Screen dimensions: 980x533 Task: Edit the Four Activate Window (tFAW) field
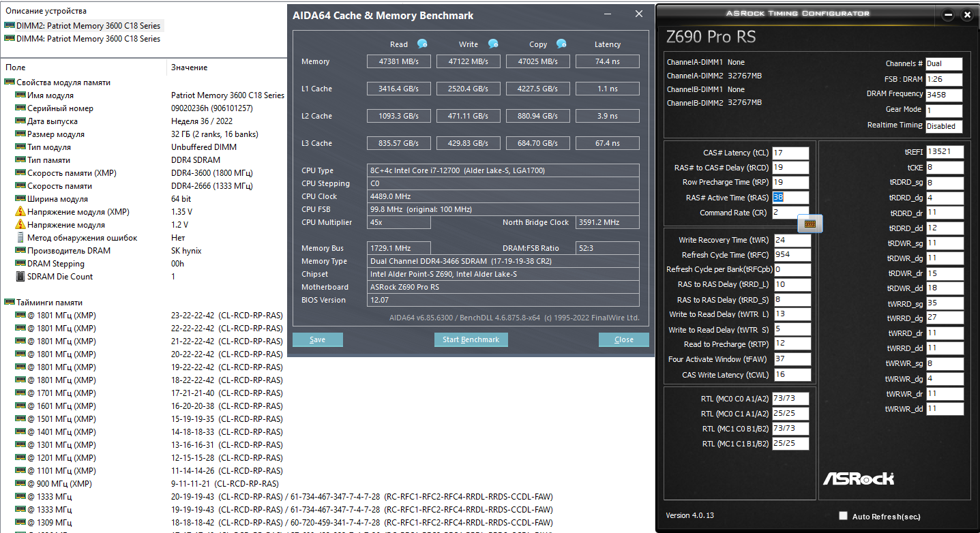coord(792,359)
